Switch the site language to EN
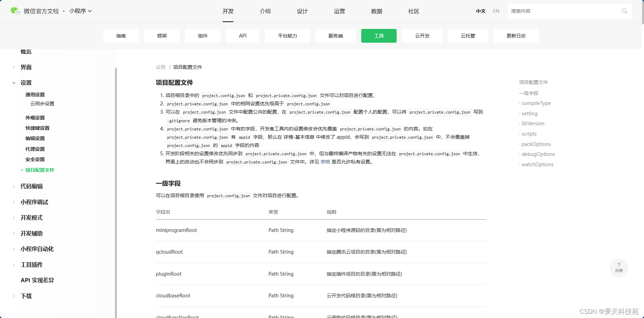 pyautogui.click(x=496, y=11)
